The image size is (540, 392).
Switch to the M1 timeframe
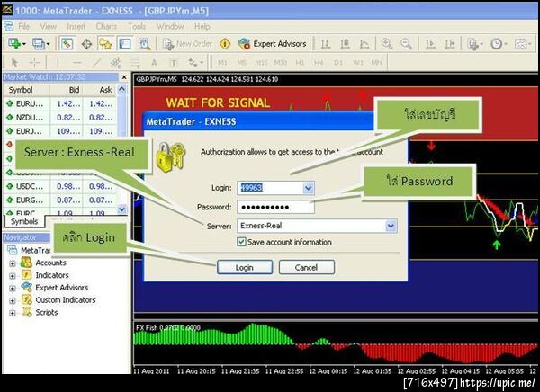(222, 63)
